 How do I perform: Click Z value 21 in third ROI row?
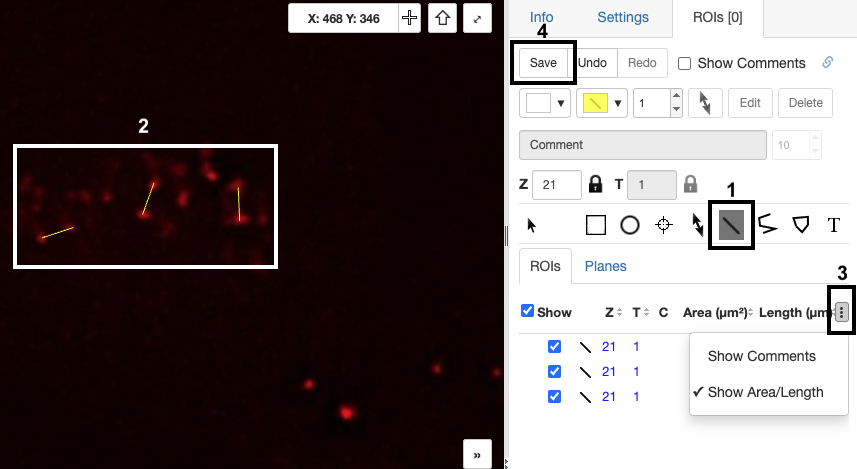[608, 397]
